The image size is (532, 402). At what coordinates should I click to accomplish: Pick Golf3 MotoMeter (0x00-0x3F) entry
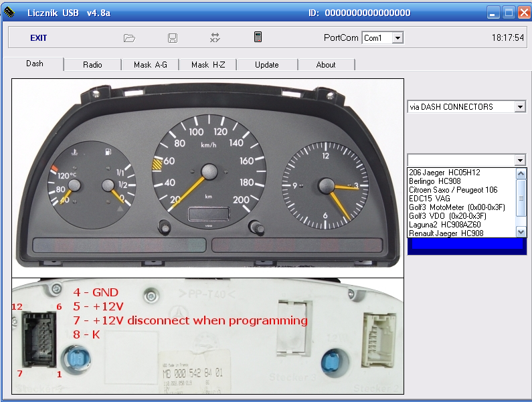456,207
